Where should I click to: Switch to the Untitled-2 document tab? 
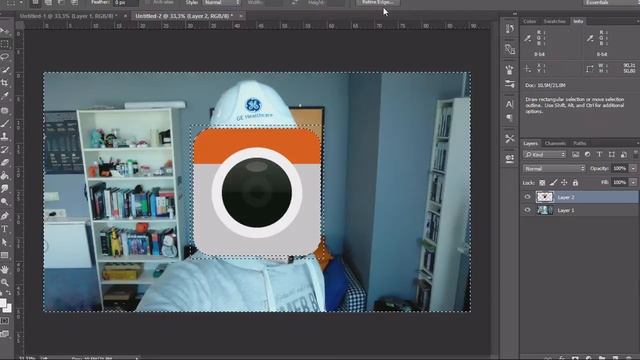(x=184, y=16)
